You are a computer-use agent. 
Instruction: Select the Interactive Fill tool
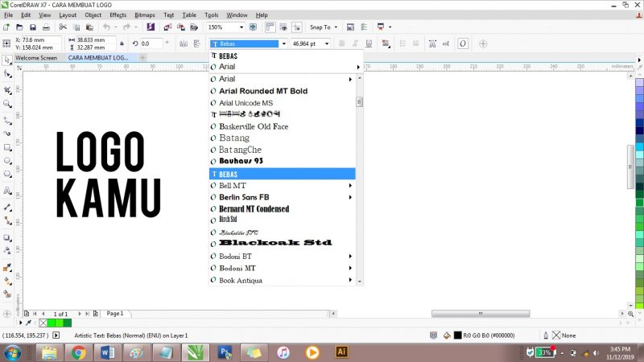(7, 282)
